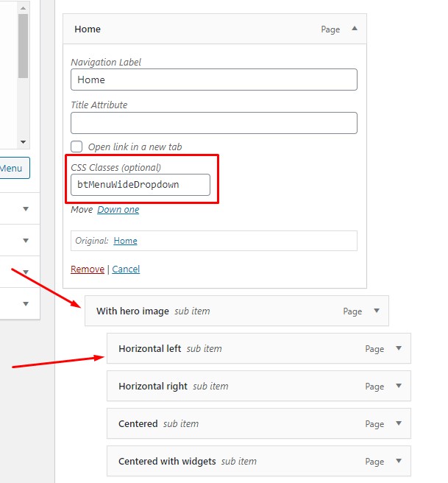Expand the Centered sub item
Image resolution: width=448 pixels, height=483 pixels.
click(x=399, y=423)
